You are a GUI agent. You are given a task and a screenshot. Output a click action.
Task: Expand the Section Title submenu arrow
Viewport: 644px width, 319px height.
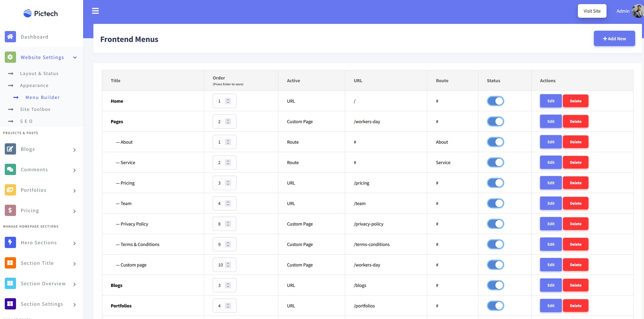[x=75, y=264]
